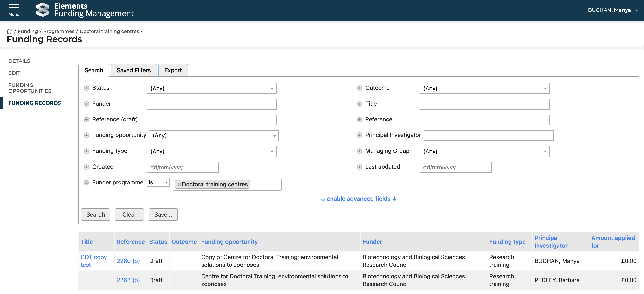Toggle plus icon beside Managing Group
This screenshot has height=294, width=644.
359,151
